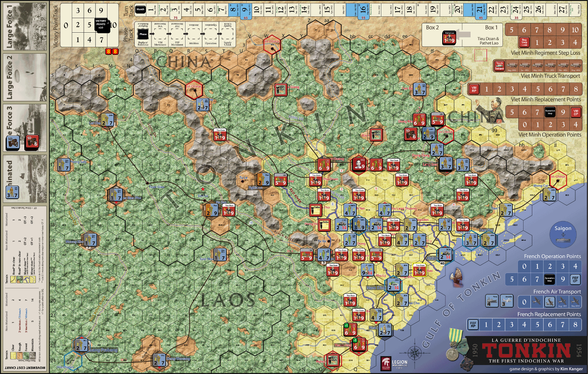Open the Large Force 1 holding box
The height and width of the screenshot is (374, 588).
click(24, 25)
